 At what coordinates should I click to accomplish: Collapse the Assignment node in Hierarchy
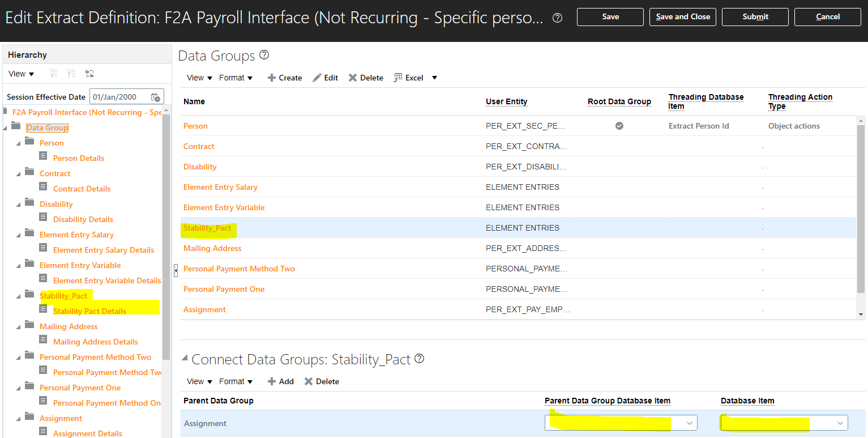[18, 418]
